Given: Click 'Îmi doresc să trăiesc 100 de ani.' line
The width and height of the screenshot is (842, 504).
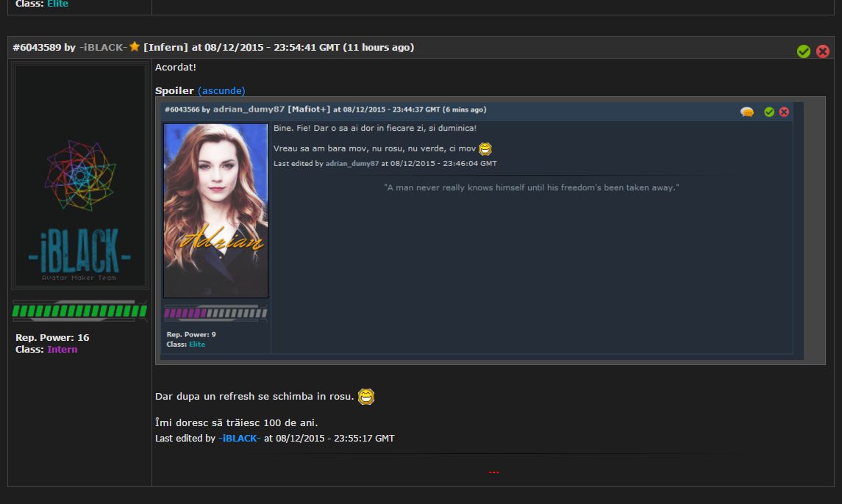Looking at the screenshot, I should click(x=236, y=423).
